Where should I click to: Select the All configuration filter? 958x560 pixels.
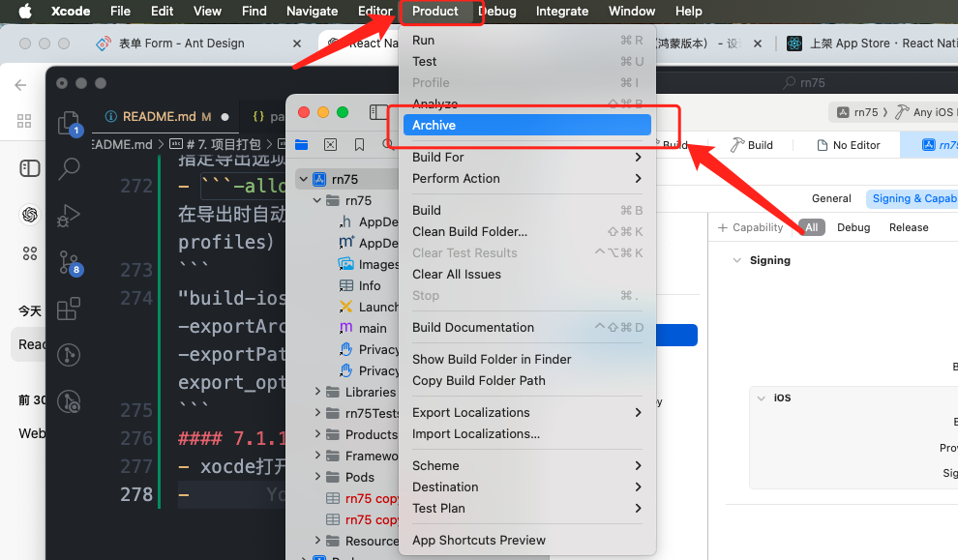(x=811, y=227)
